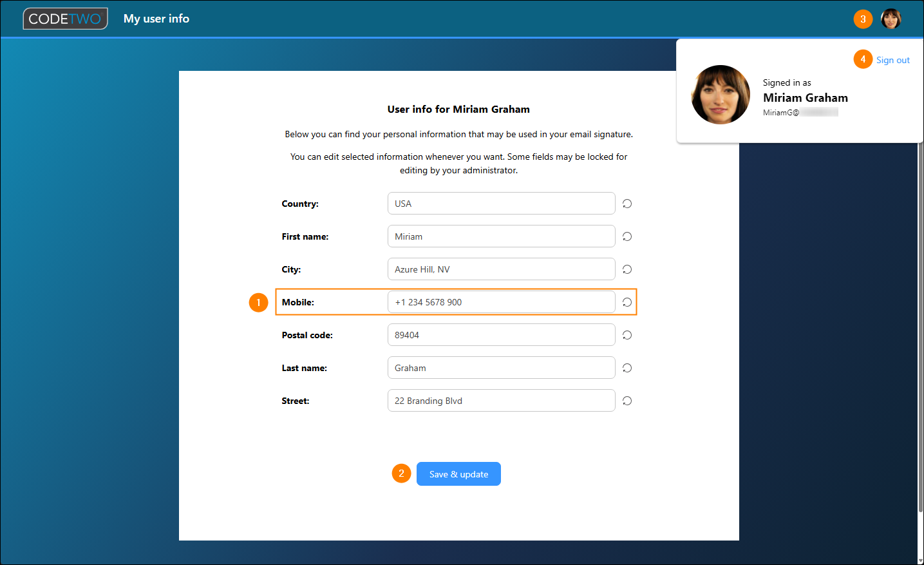The width and height of the screenshot is (924, 565).
Task: Reset the Mobile number with the revert icon
Action: (627, 302)
